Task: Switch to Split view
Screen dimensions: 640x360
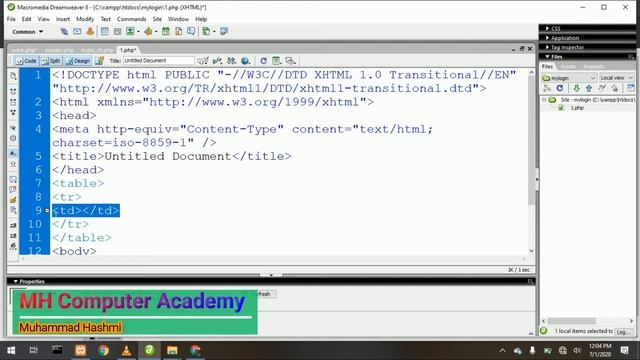Action: pos(51,61)
